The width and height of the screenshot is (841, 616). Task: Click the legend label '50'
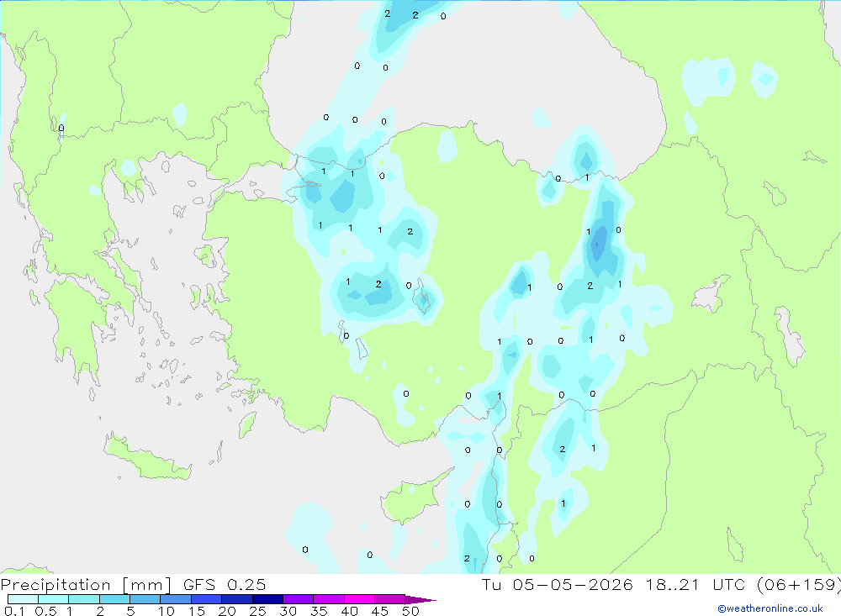tap(410, 611)
